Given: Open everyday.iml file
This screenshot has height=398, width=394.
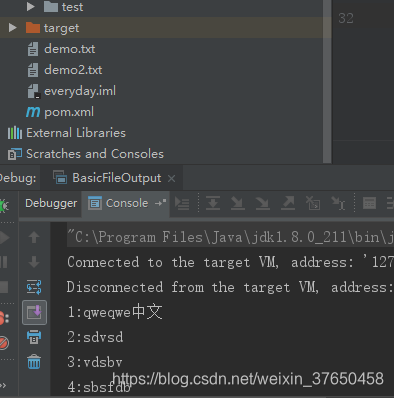Looking at the screenshot, I should pyautogui.click(x=80, y=91).
